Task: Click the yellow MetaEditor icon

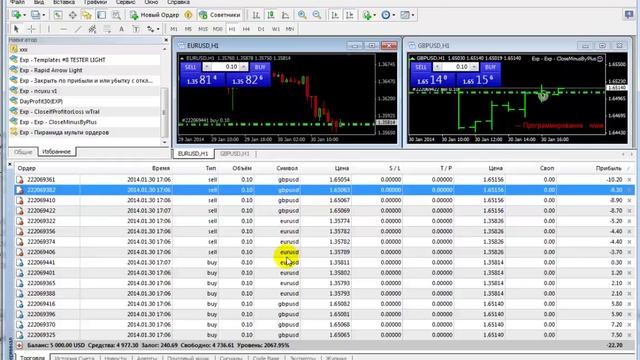Action: coord(188,15)
